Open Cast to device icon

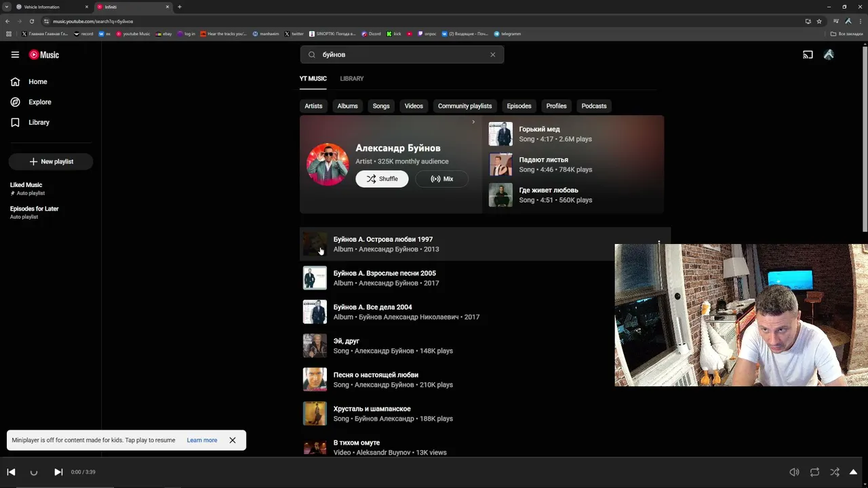click(x=808, y=55)
